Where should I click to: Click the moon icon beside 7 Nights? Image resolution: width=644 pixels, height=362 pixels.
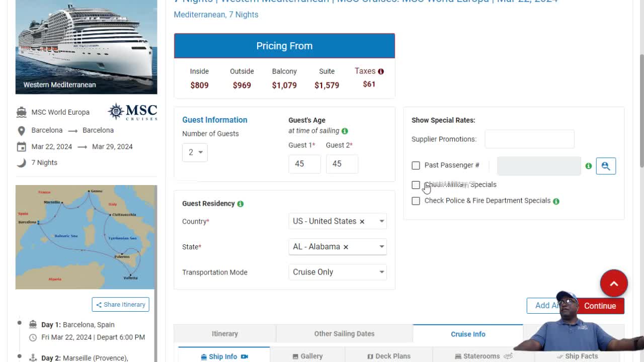point(21,162)
